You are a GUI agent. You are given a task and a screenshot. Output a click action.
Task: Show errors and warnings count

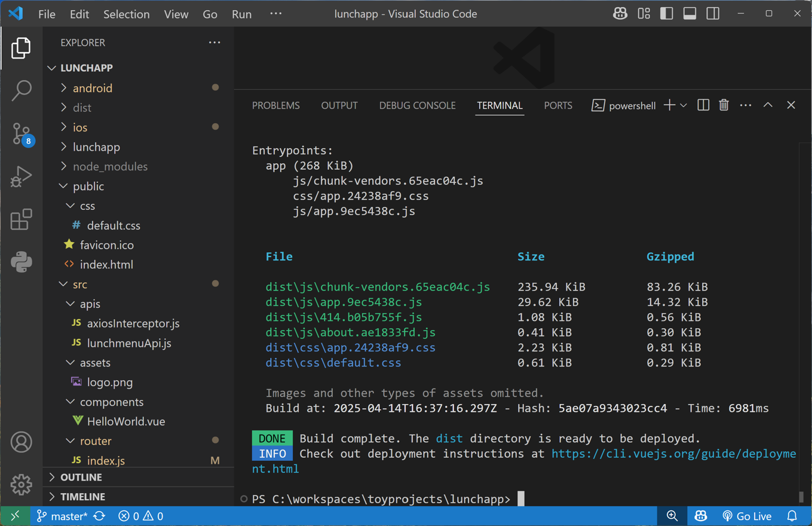tap(141, 516)
